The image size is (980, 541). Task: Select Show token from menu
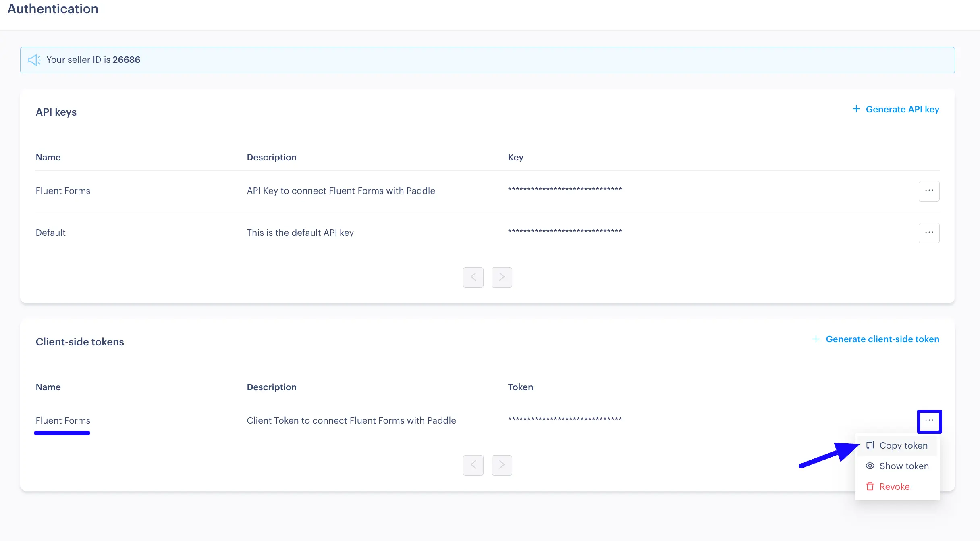[897, 466]
